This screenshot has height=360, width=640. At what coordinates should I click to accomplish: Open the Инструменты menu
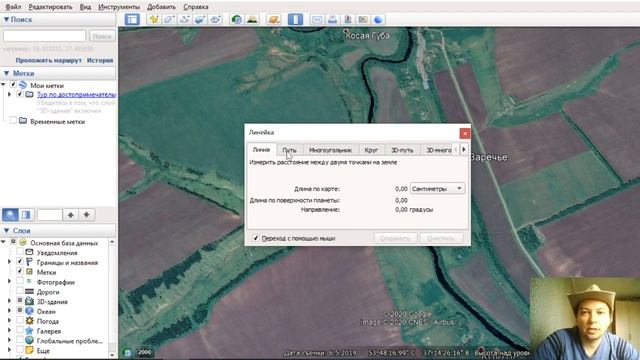point(119,7)
